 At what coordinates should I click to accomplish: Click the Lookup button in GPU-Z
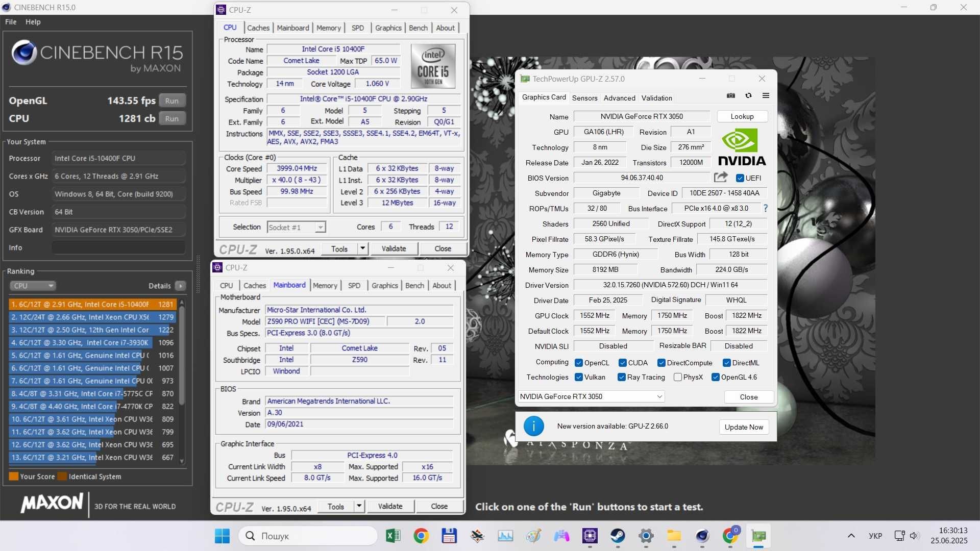742,116
